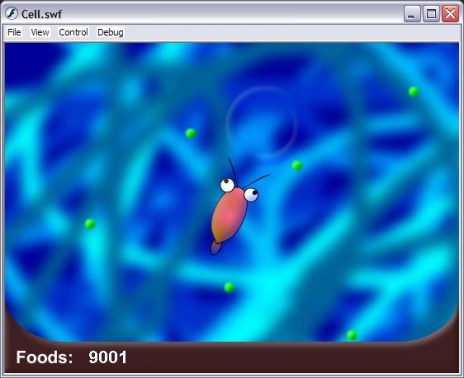Screen dimensions: 464x378
Task: Click the Flash player icon in title bar
Action: coord(11,14)
